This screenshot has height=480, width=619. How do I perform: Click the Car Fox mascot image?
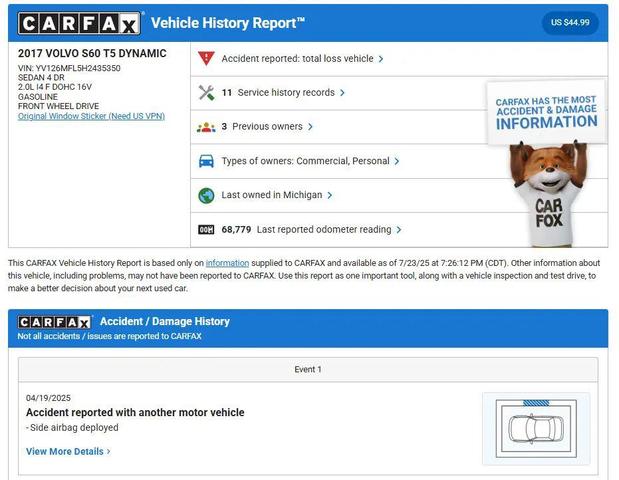click(x=548, y=193)
